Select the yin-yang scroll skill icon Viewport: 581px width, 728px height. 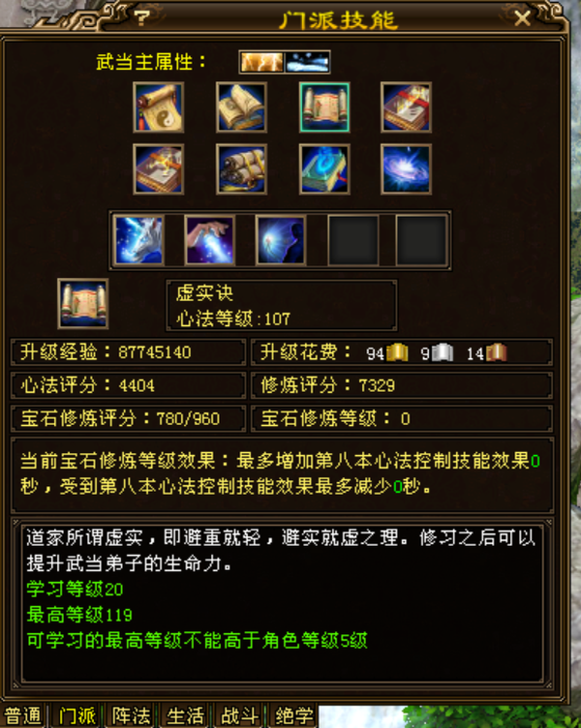(159, 107)
